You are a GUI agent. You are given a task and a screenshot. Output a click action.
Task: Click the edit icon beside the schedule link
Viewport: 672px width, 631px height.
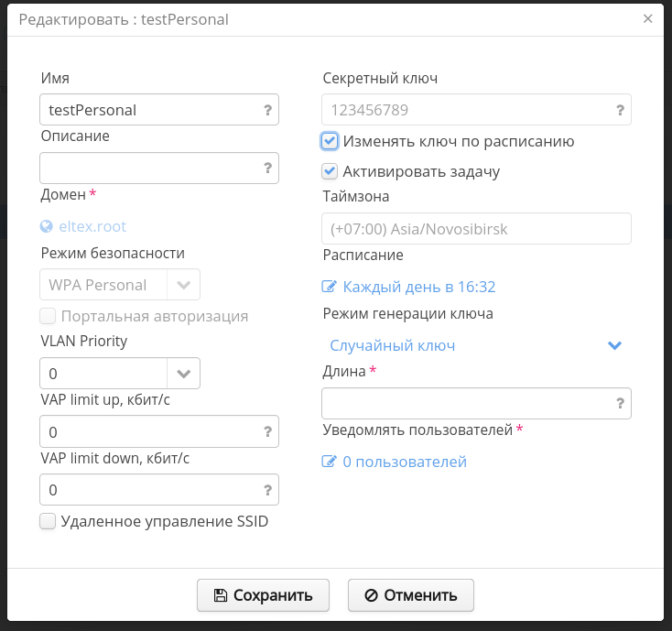pyautogui.click(x=330, y=287)
